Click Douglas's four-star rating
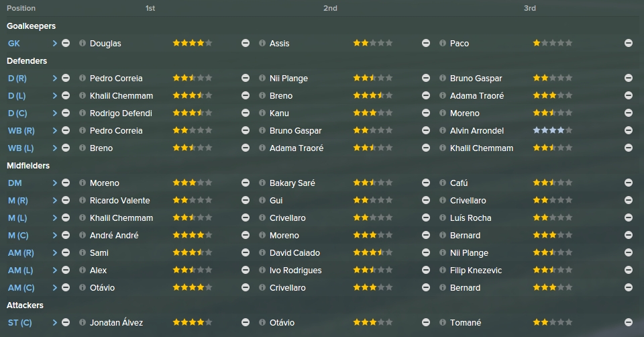Screen dimensions: 644x337 [193, 43]
